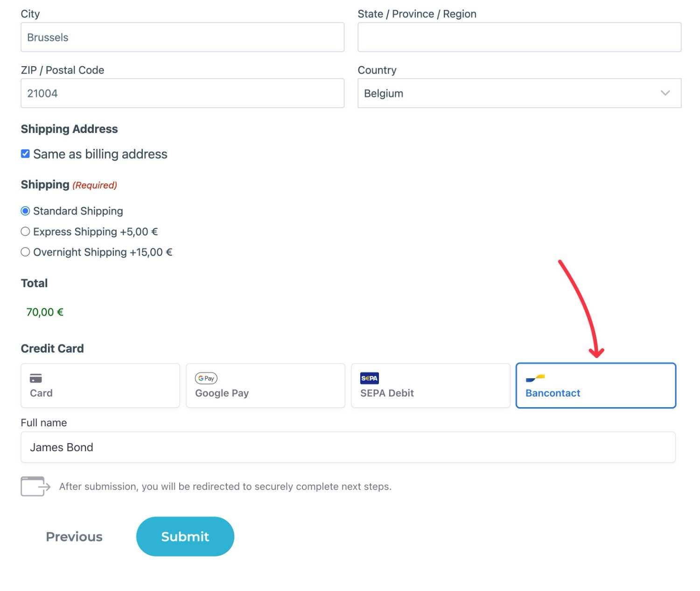Switch to SEPA Debit payment tab
Viewport: 700px width, 591px height.
[431, 386]
